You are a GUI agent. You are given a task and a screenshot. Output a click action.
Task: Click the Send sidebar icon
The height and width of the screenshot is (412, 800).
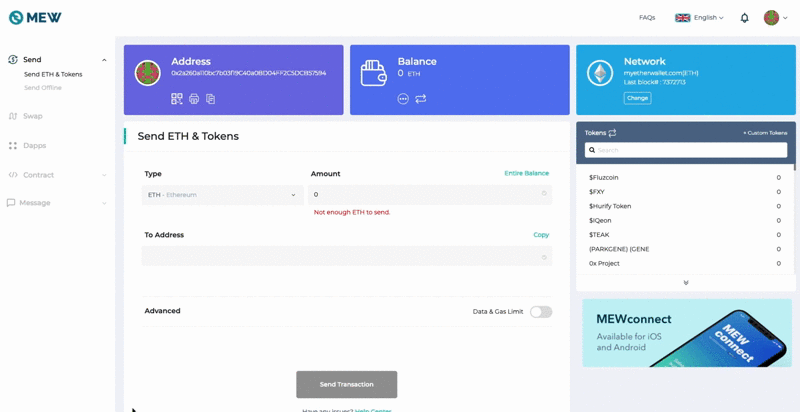[x=13, y=60]
